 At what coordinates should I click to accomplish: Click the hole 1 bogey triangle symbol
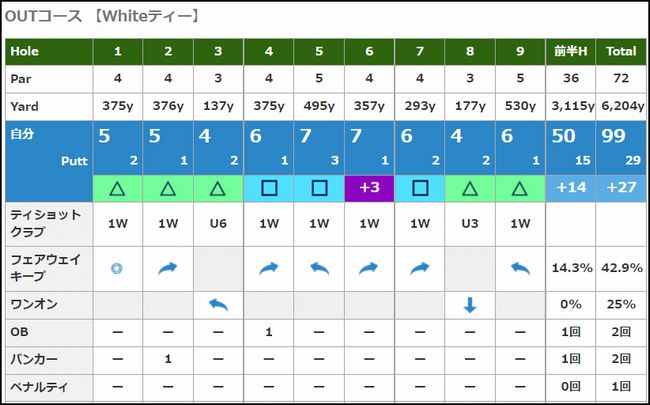118,187
